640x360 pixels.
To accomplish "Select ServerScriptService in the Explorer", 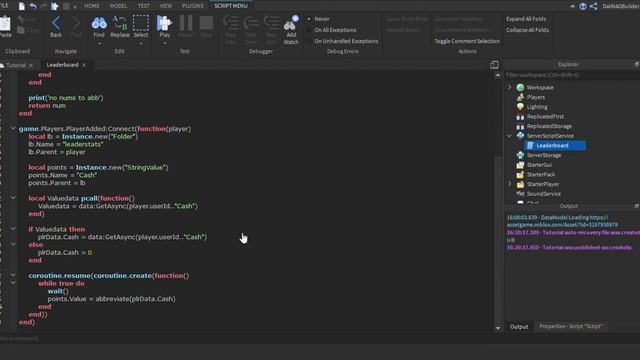I will click(550, 136).
